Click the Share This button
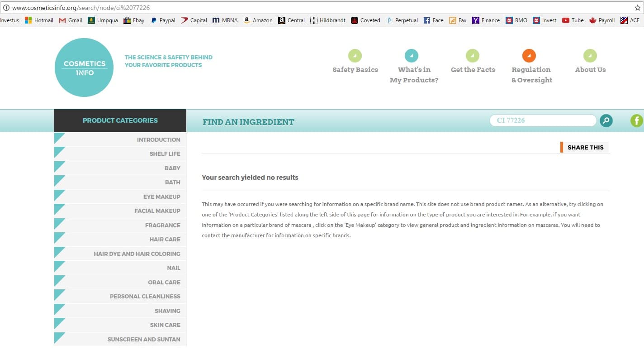The width and height of the screenshot is (644, 355). (x=585, y=147)
